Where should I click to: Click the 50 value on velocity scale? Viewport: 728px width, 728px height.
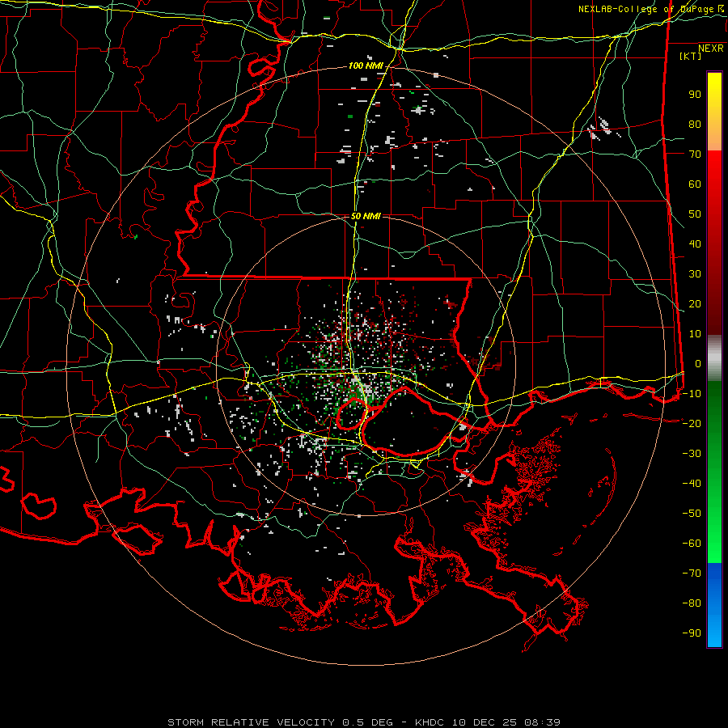pyautogui.click(x=695, y=214)
